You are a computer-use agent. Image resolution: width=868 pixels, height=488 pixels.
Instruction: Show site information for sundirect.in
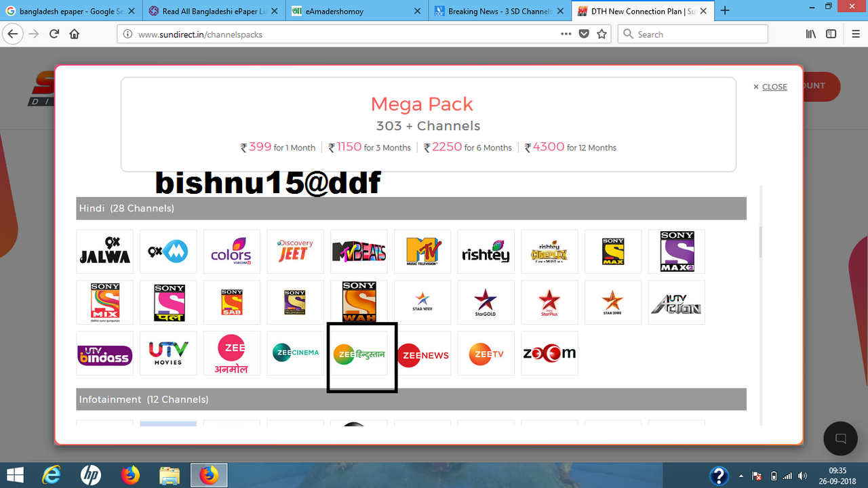[127, 34]
